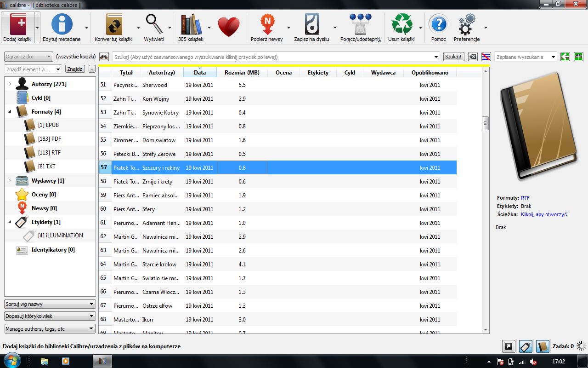Sort by the Autor(rzy) column header
The image size is (588, 368).
coord(162,73)
